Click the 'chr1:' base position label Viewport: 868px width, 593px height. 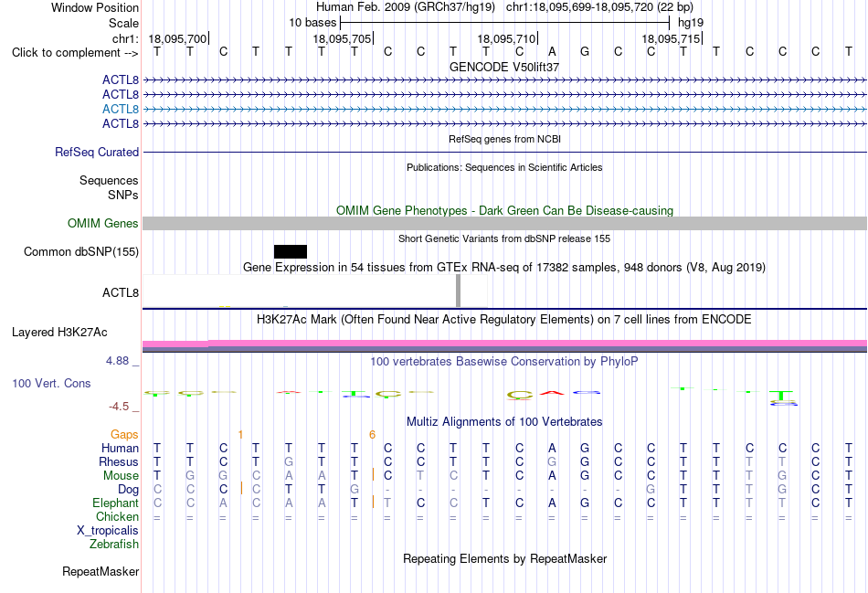click(x=125, y=38)
